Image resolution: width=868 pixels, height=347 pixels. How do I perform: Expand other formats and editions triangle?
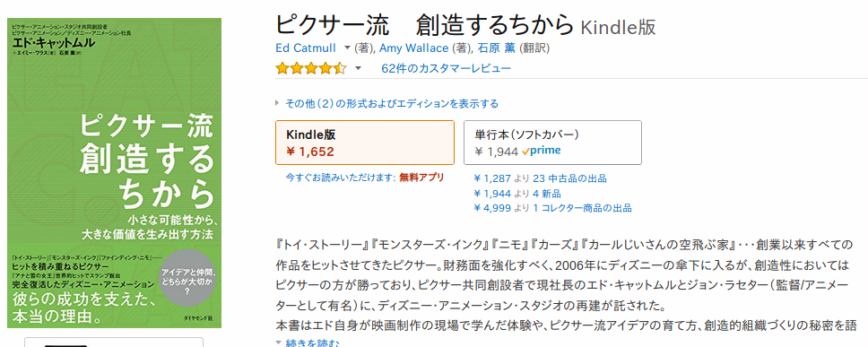(278, 103)
